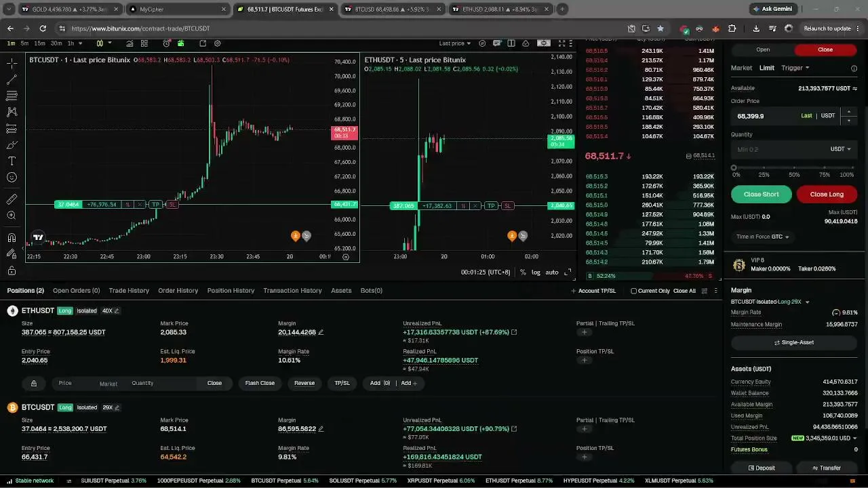
Task: Open TP/SL for the ETHUSDT position
Action: pos(342,383)
